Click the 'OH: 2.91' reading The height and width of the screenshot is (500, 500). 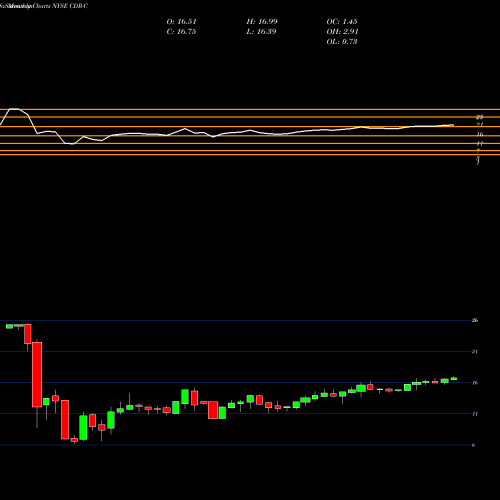342,32
